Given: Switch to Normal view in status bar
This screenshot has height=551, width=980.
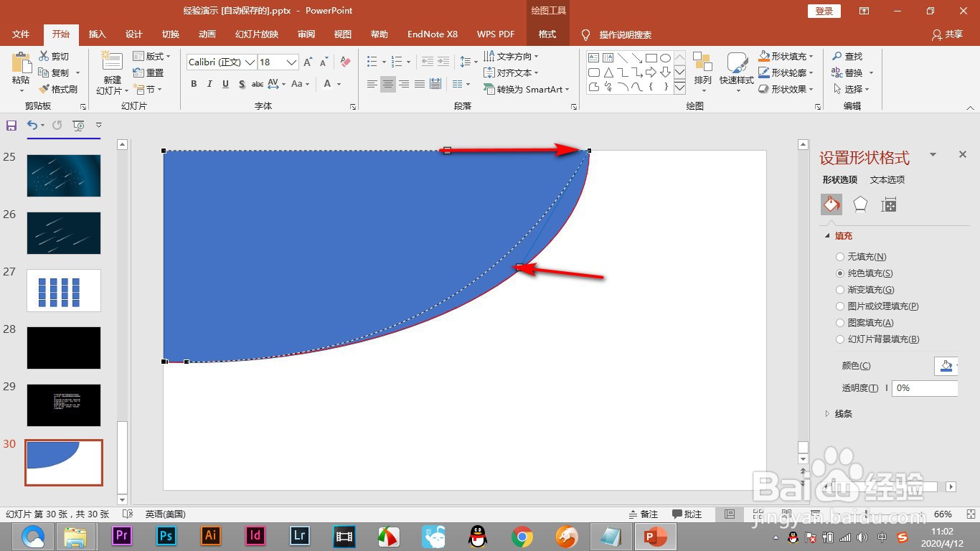Looking at the screenshot, I should [x=730, y=514].
